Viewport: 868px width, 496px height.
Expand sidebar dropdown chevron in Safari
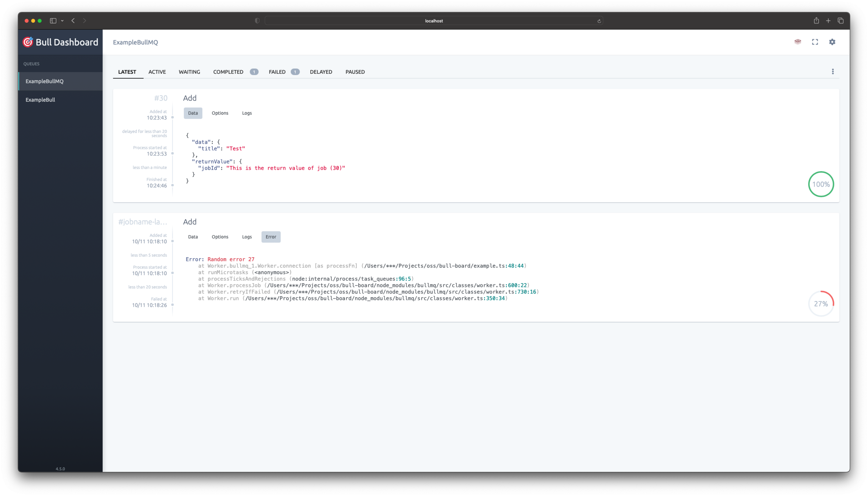tap(62, 21)
